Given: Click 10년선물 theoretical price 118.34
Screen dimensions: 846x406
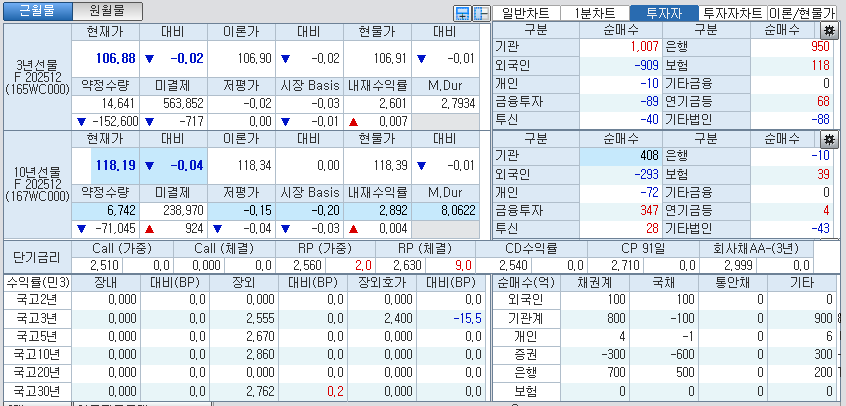Looking at the screenshot, I should click(x=254, y=166).
